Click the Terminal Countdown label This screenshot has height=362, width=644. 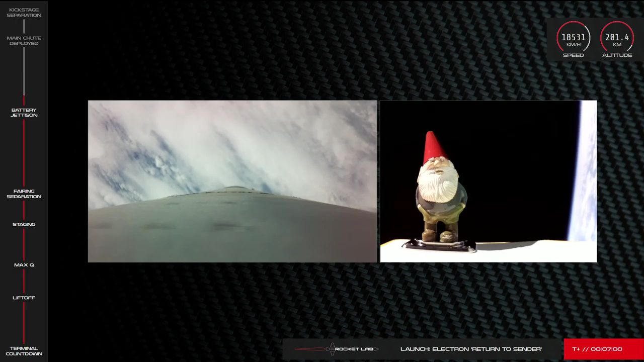click(x=24, y=351)
